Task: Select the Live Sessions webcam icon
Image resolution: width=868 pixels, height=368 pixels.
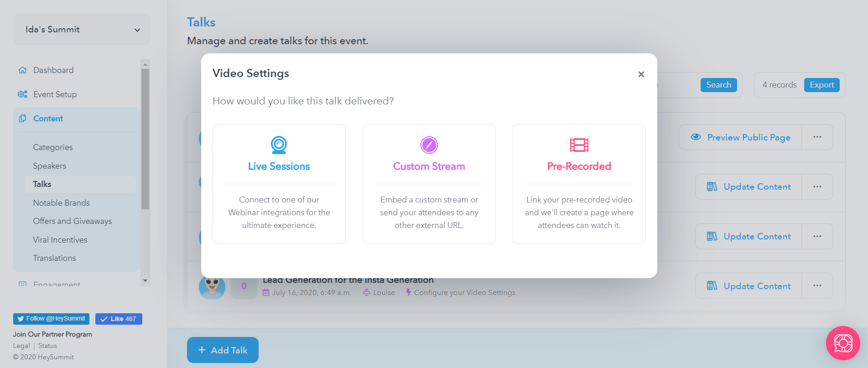Action: click(279, 145)
